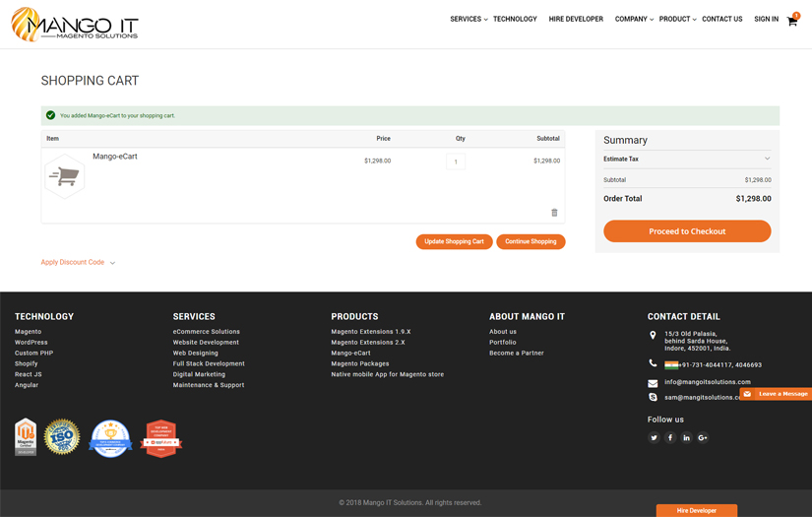Visit the Facebook profile icon
Screen dimensions: 812x517
(x=670, y=438)
